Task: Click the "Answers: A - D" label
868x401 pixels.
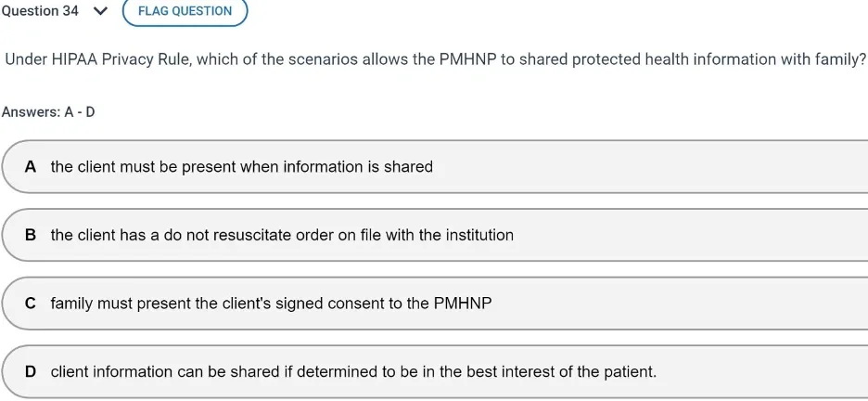Action: pos(48,112)
